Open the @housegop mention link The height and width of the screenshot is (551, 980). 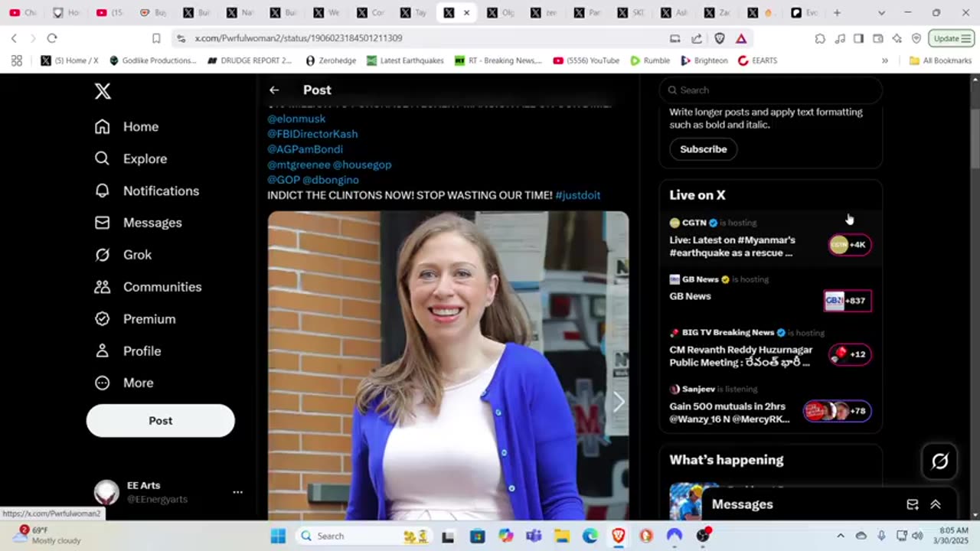pos(362,165)
